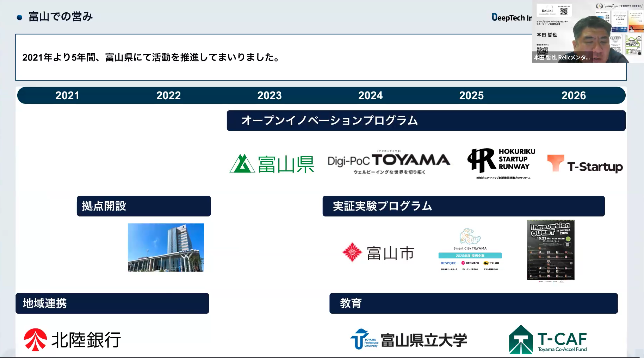Click the 2021 marker on the timeline
Image resolution: width=644 pixels, height=358 pixels.
point(67,95)
